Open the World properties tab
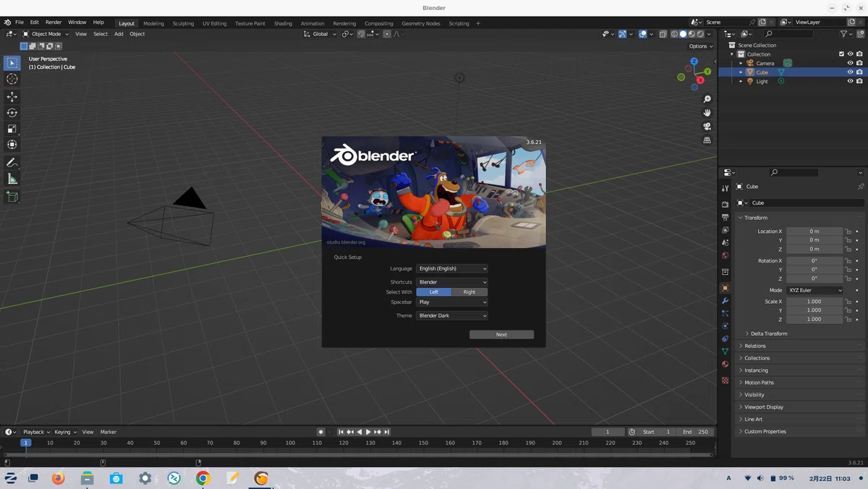 point(725,255)
